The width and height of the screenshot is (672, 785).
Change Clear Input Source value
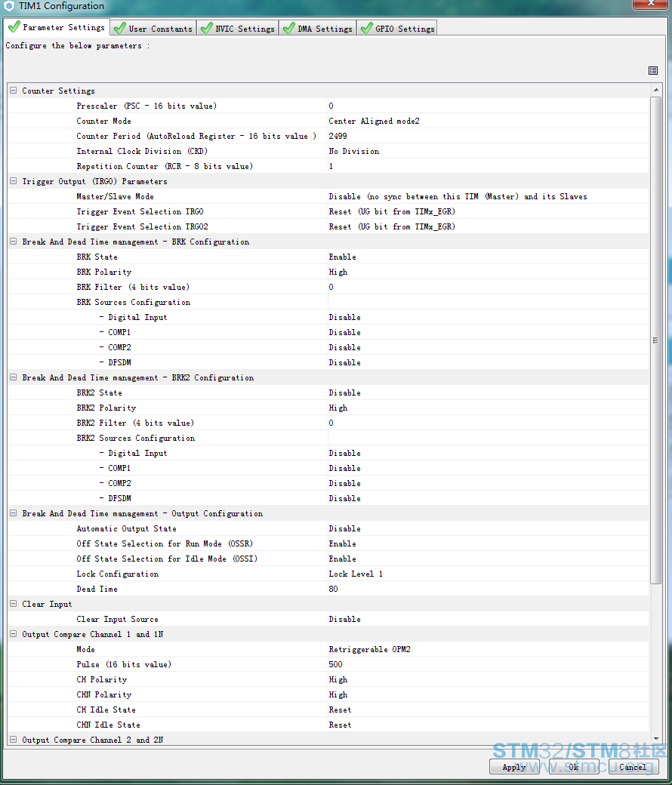pos(489,619)
